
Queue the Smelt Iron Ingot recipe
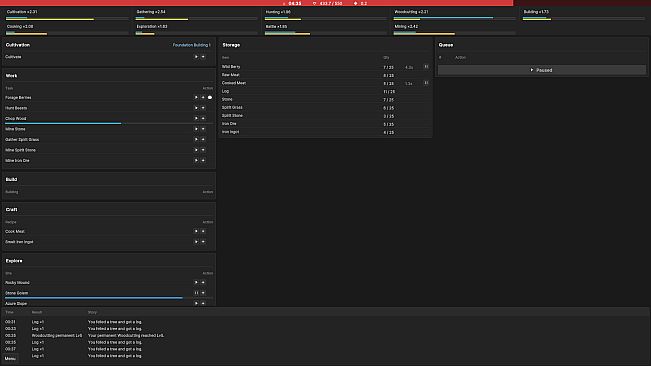pos(203,242)
